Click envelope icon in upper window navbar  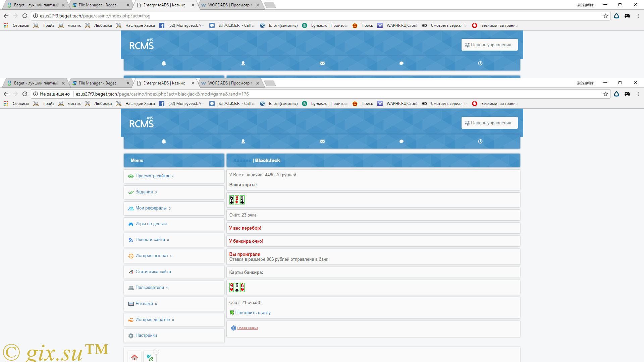tap(322, 63)
